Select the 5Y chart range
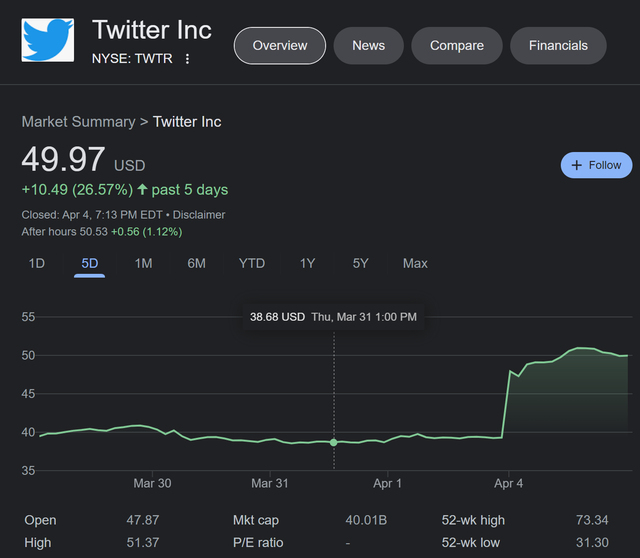This screenshot has height=558, width=640. [x=360, y=263]
